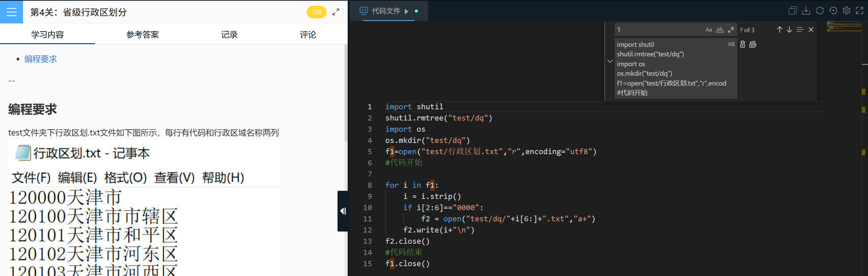Follow the 编程要求 link in the contents list

pyautogui.click(x=41, y=59)
